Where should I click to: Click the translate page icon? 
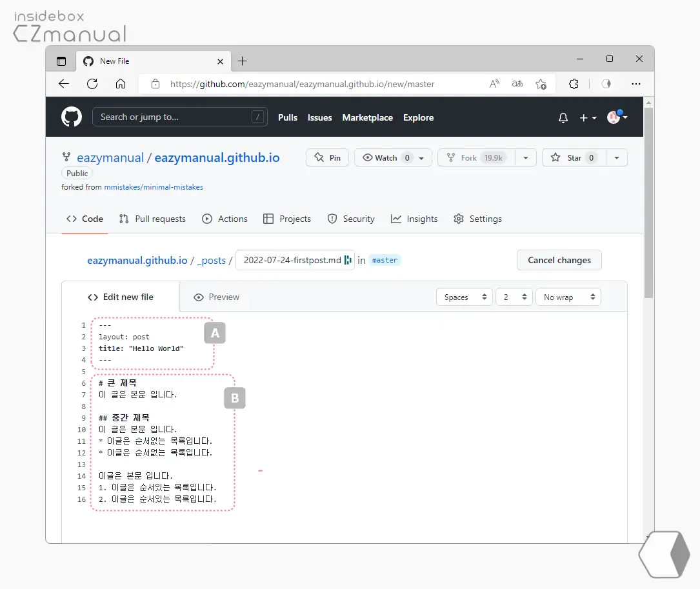tap(517, 84)
